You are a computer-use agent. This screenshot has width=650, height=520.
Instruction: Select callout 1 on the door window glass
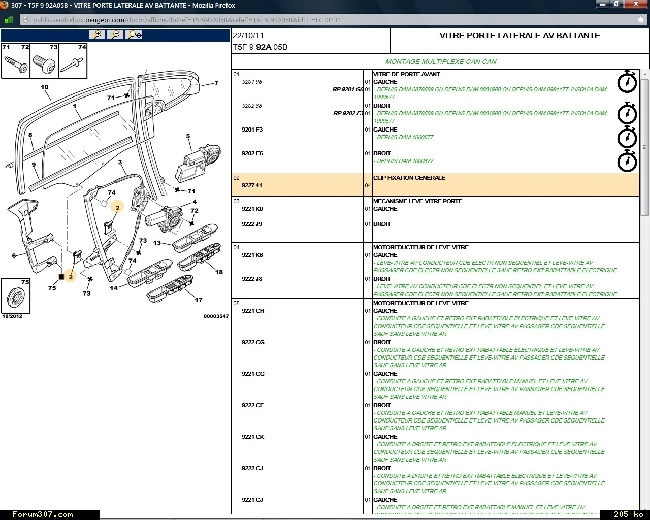75,106
